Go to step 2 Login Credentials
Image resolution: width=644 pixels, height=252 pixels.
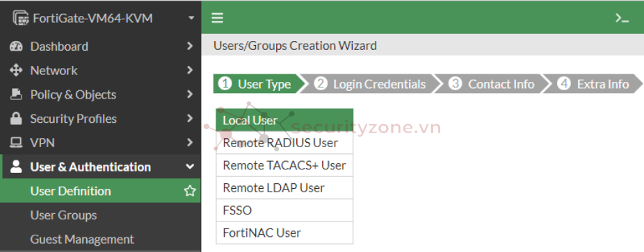[371, 84]
